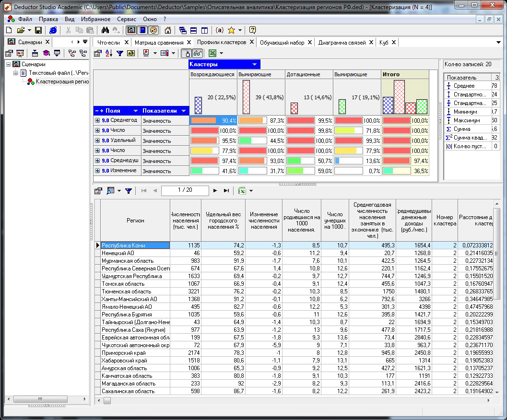Screen dimensions: 507x420
Task: Open the Кластеры dropdown header
Action: coord(224,64)
